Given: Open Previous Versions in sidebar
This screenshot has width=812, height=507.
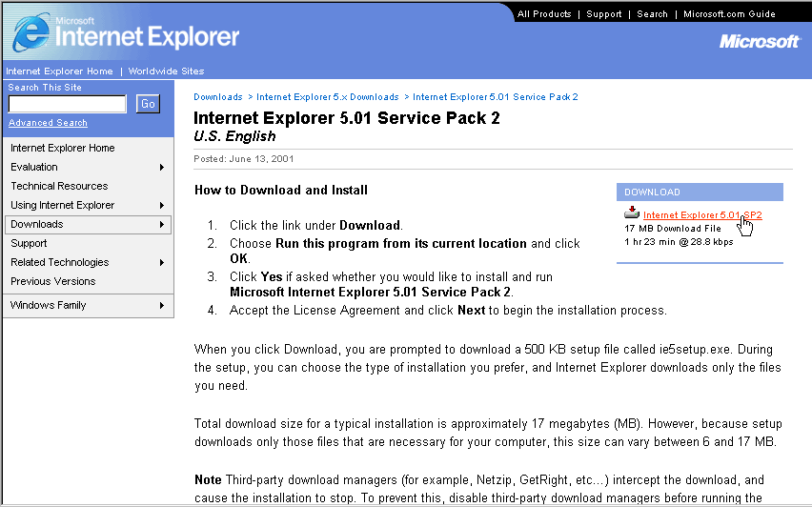Looking at the screenshot, I should (53, 281).
